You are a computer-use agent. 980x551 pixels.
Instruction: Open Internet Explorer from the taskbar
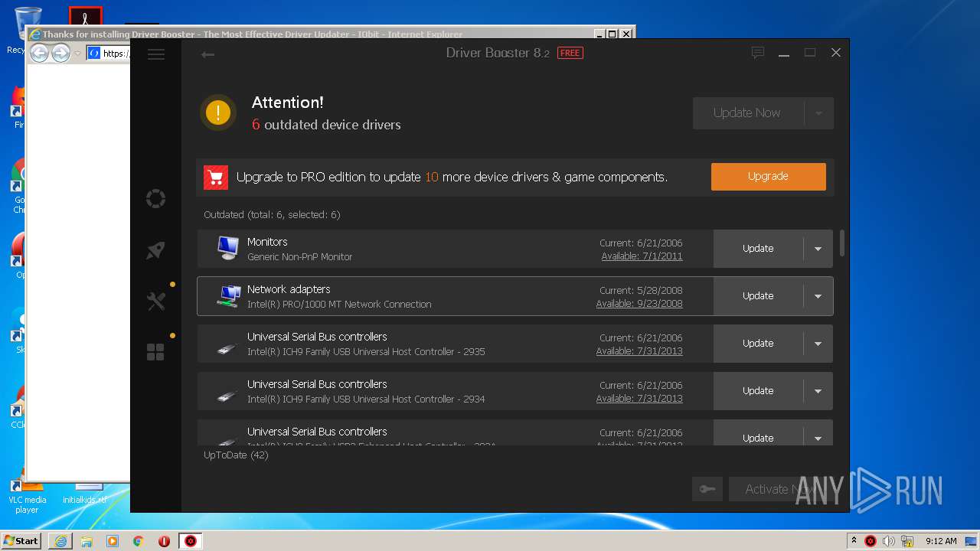(60, 541)
